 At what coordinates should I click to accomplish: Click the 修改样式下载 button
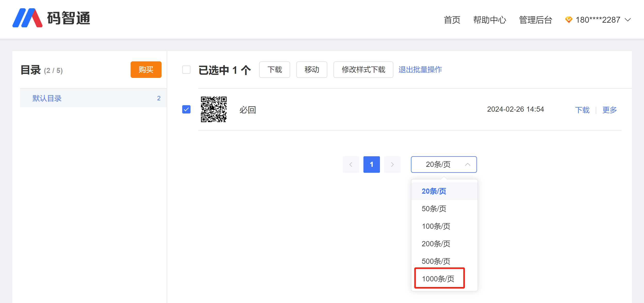363,70
